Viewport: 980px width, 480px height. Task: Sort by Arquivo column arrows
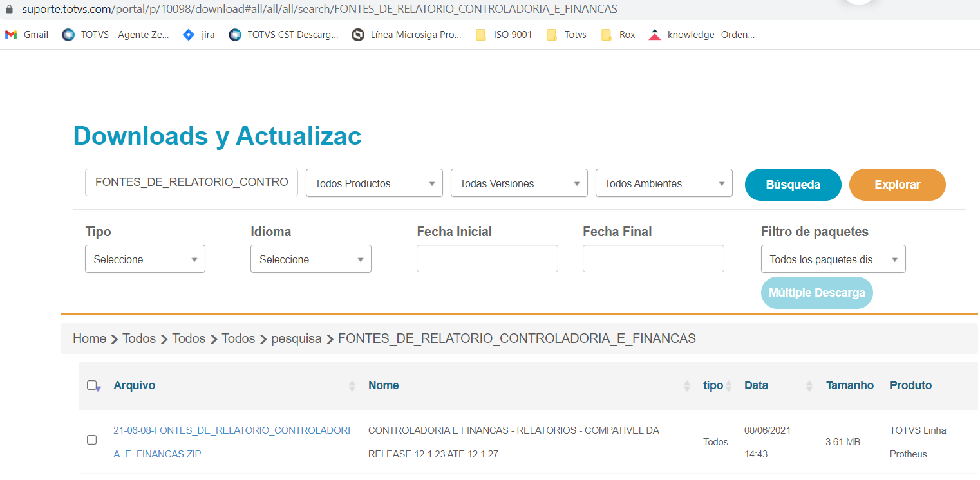pyautogui.click(x=352, y=386)
